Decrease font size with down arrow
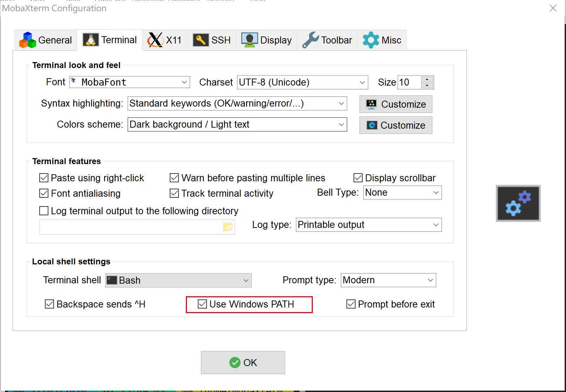The height and width of the screenshot is (392, 566). (x=427, y=86)
